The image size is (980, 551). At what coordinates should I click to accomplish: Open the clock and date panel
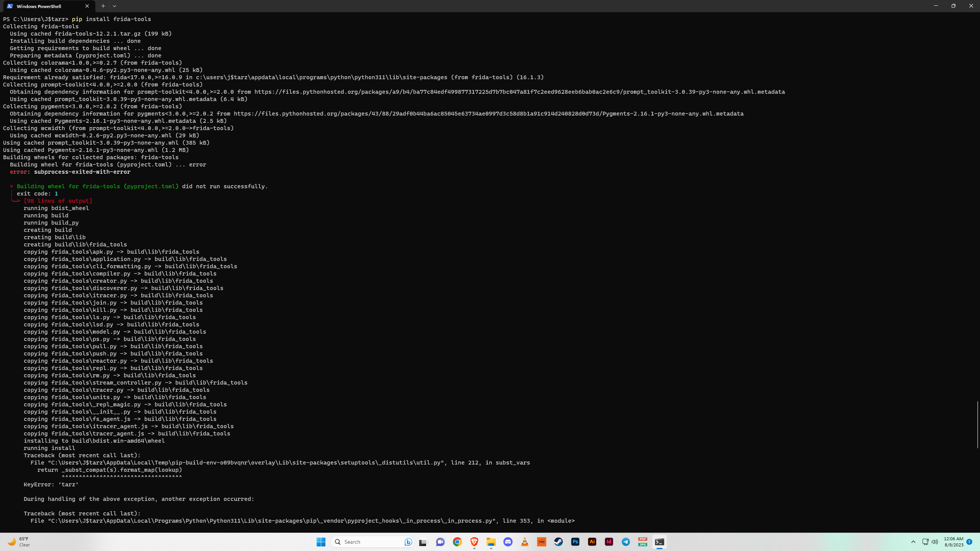coord(954,542)
